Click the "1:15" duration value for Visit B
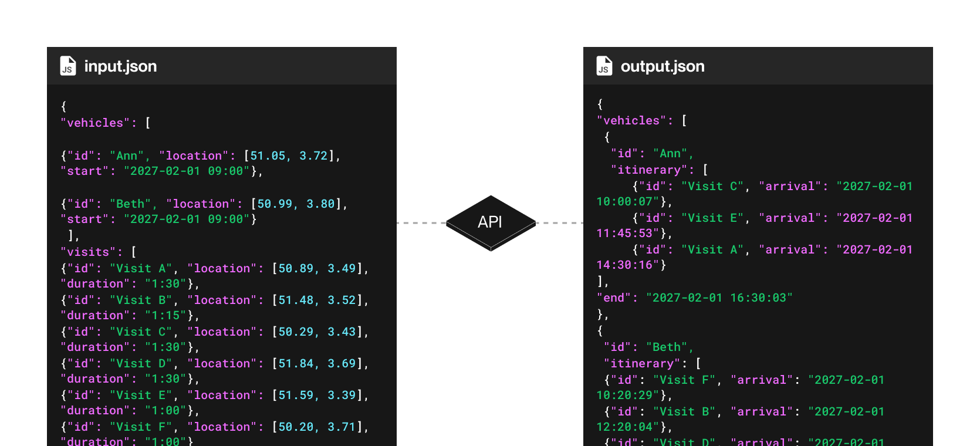 [x=165, y=315]
